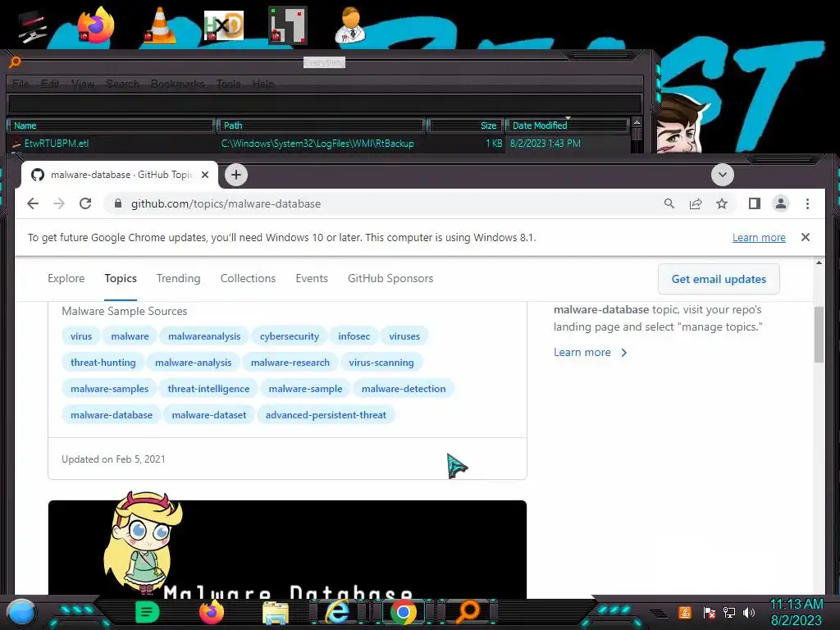Open Internet Explorer from taskbar
This screenshot has height=630, width=840.
338,612
